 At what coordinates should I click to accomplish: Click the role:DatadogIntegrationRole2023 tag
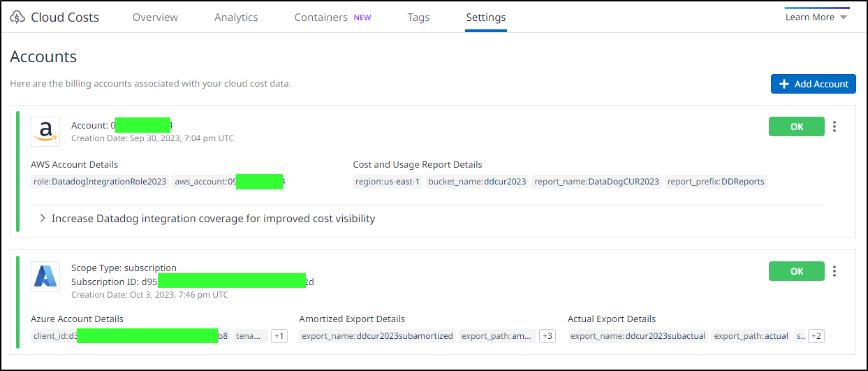tap(100, 182)
